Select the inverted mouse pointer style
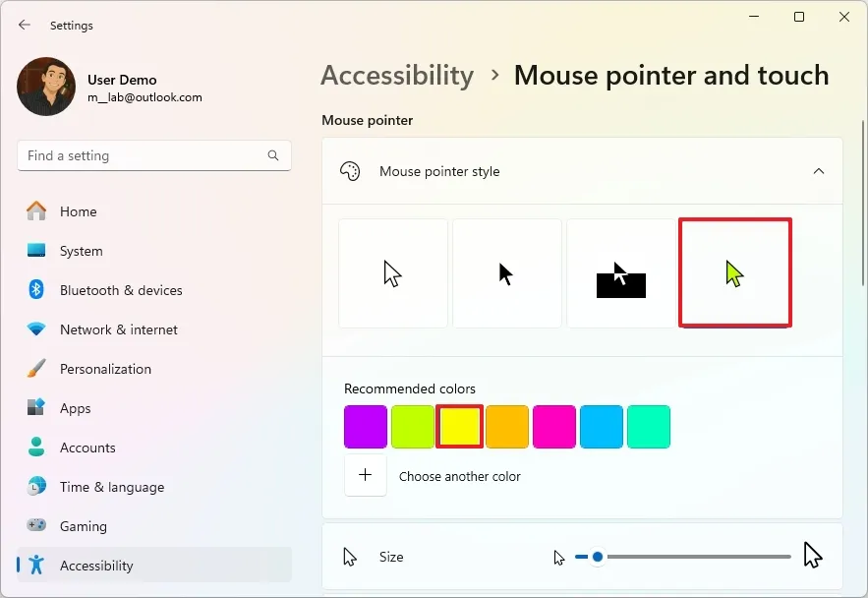Viewport: 868px width, 598px height. tap(621, 273)
